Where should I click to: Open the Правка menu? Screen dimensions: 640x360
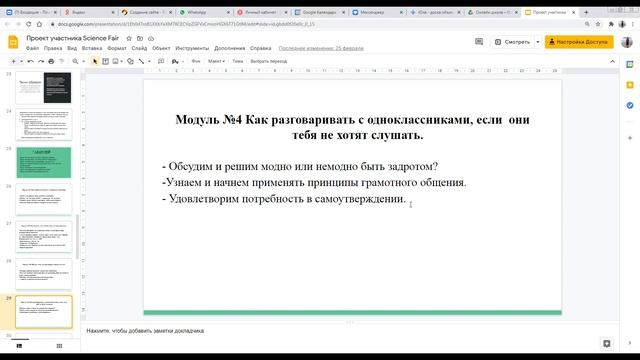tap(53, 48)
